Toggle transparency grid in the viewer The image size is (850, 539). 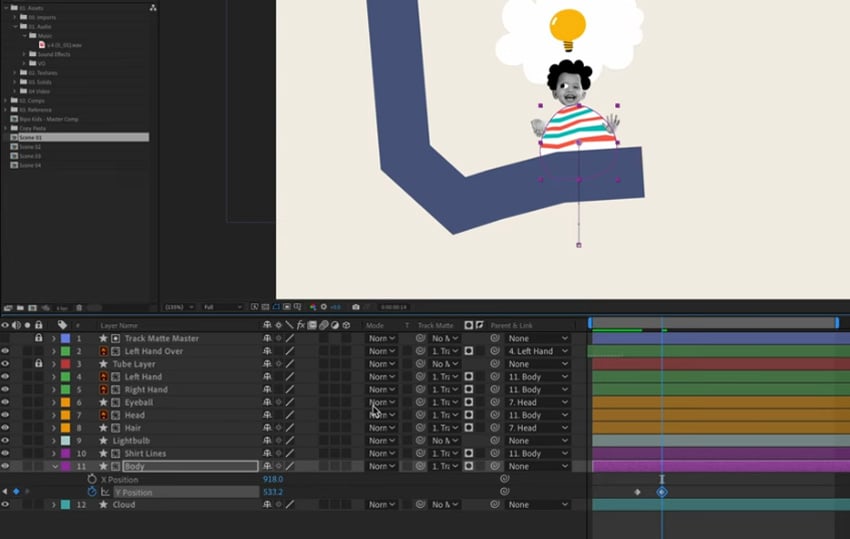point(265,307)
